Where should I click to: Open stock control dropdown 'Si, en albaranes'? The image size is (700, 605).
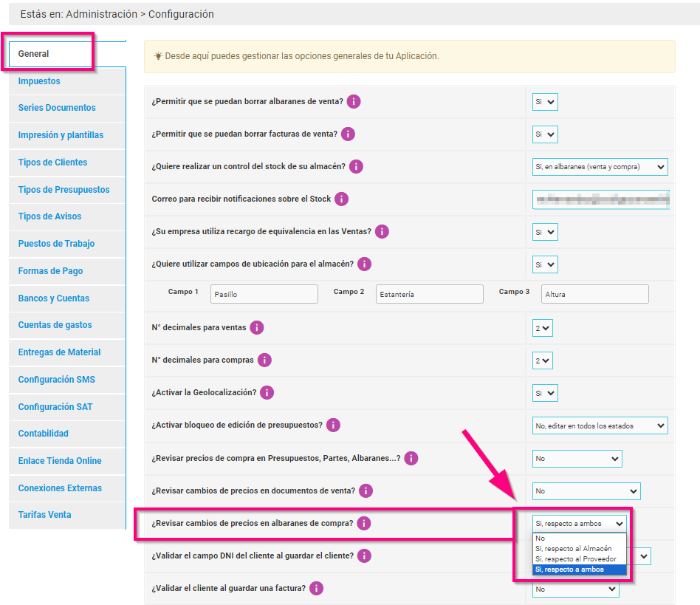tap(600, 167)
